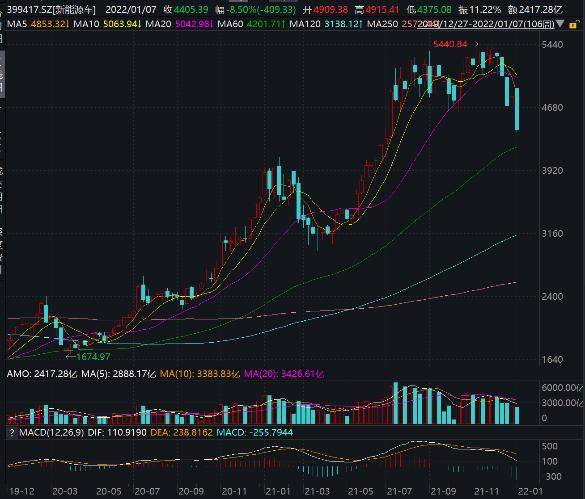Open the MACD(12,26,9) parameter label

[x=51, y=433]
